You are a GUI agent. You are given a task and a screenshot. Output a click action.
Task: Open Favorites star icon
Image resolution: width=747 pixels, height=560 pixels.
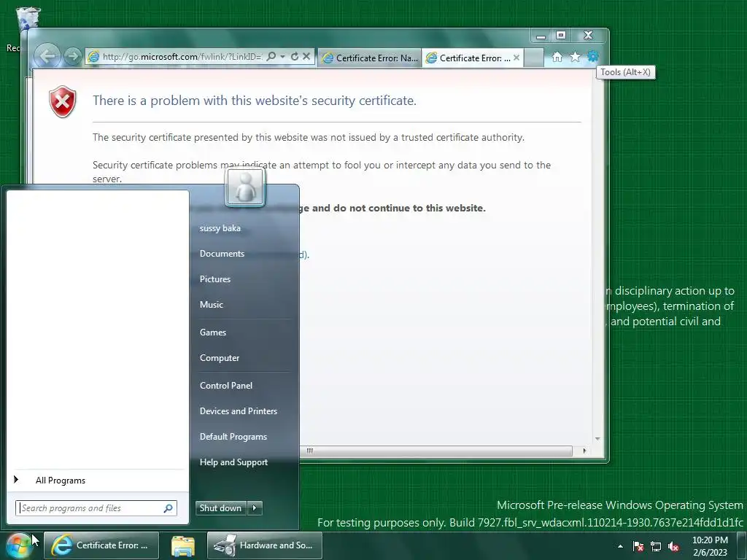tap(575, 57)
